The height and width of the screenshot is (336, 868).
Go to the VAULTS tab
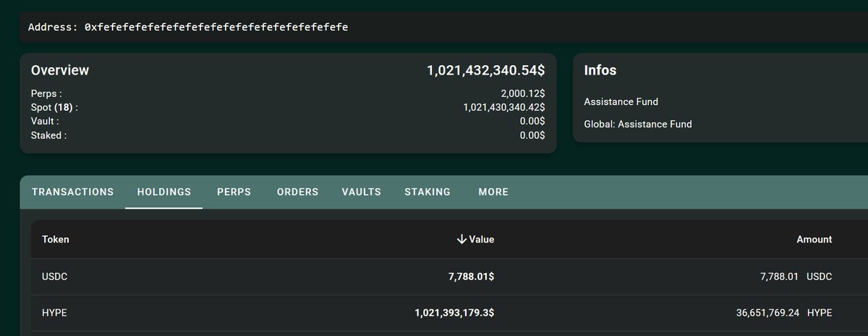click(362, 192)
